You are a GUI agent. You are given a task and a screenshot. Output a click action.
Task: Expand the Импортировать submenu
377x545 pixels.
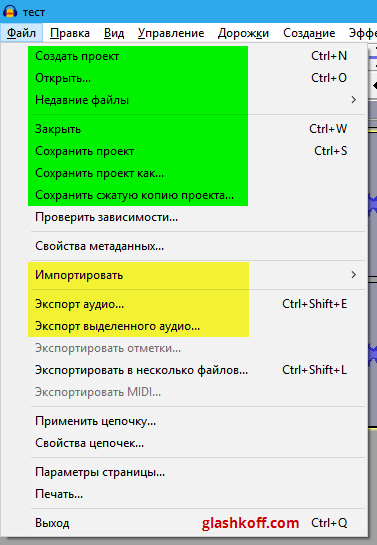point(184,275)
